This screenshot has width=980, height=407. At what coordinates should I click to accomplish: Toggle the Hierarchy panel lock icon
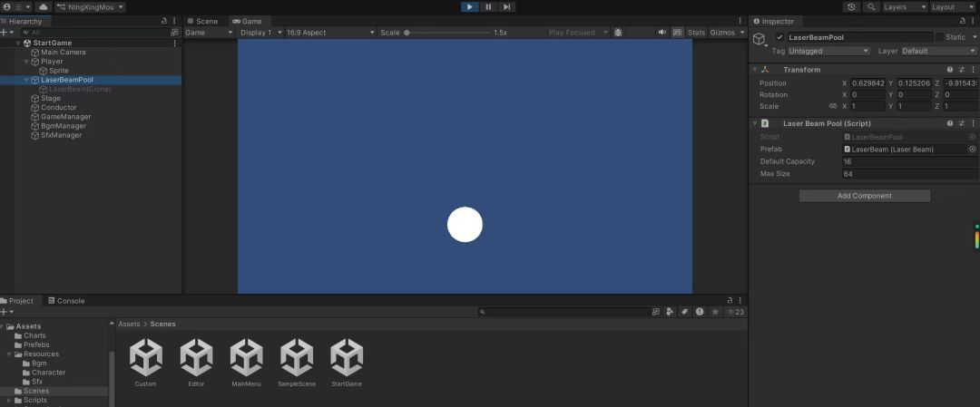(x=164, y=21)
